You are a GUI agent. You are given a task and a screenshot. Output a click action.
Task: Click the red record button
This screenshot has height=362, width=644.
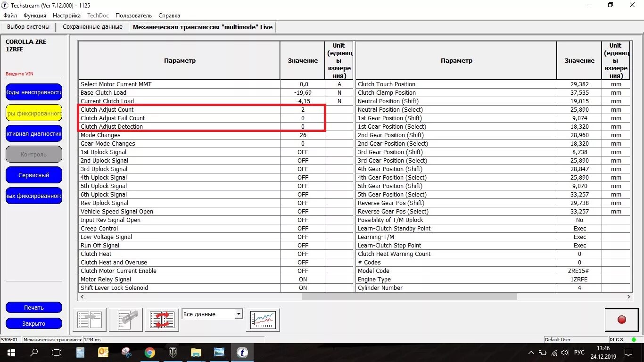pyautogui.click(x=621, y=320)
